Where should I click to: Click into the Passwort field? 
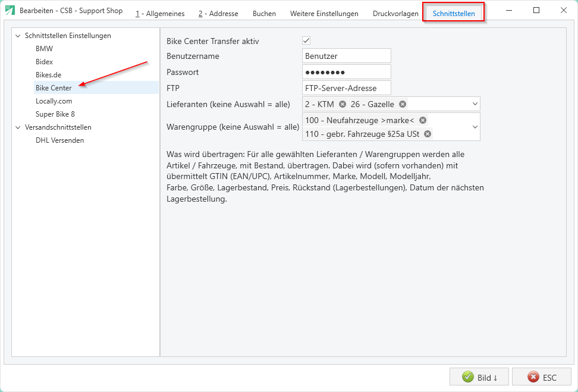(x=347, y=72)
